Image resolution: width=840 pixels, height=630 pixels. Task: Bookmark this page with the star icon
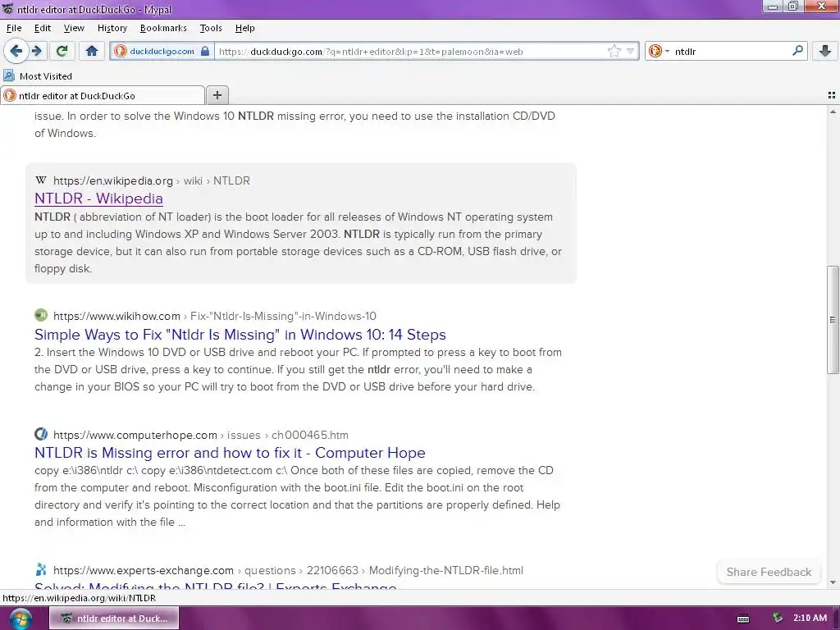(x=614, y=52)
